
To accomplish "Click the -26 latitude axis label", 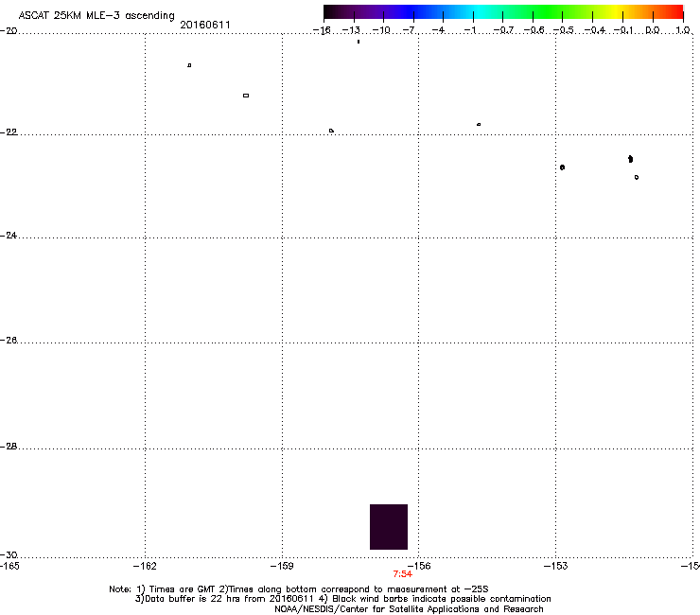I will click(9, 341).
